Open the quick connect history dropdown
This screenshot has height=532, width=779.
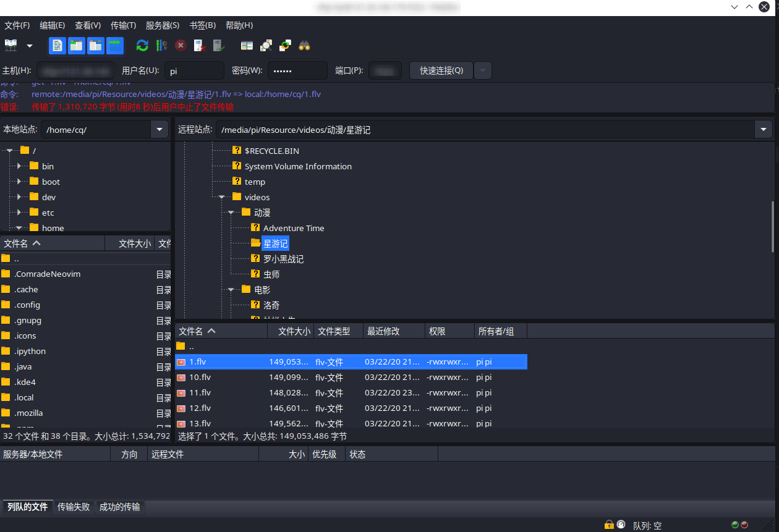pos(483,70)
